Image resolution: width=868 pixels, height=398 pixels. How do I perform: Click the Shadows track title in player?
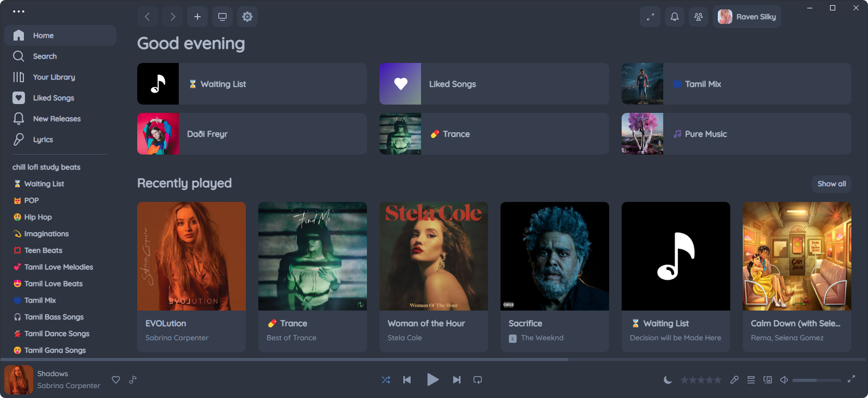(x=52, y=374)
